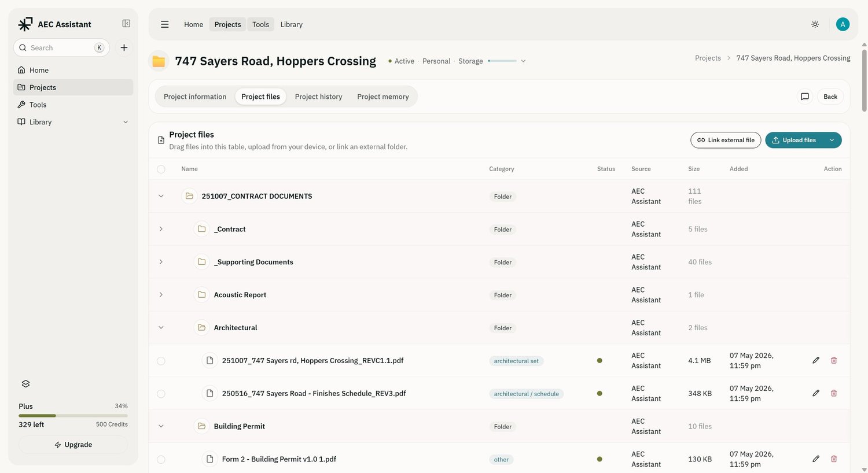Select the Form 2 Building Permit checkbox

pos(161,460)
